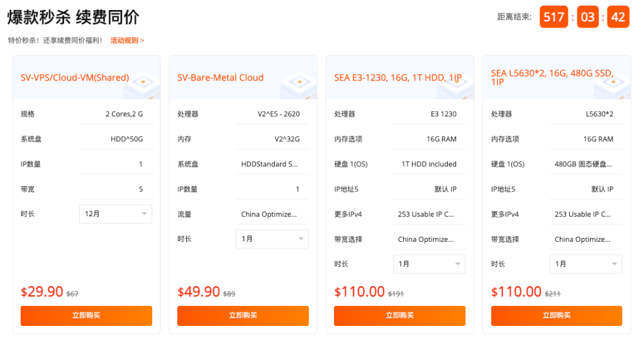Click the cube icon in SEA L5630*2 card header
Viewport: 644px width, 341px height.
611,85
